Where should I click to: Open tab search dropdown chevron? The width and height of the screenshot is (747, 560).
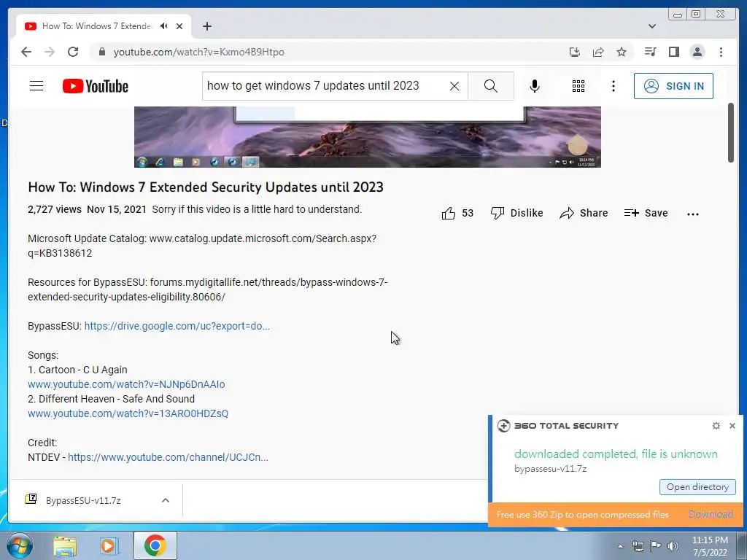pos(652,26)
